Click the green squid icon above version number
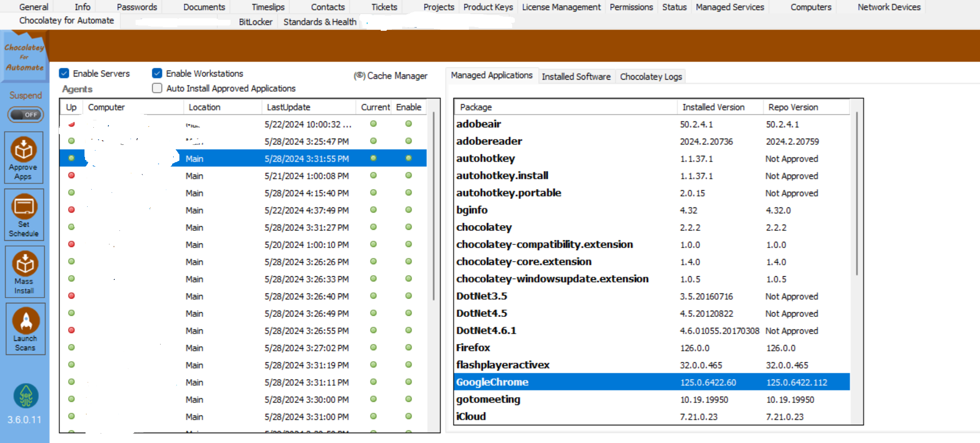 [x=26, y=396]
